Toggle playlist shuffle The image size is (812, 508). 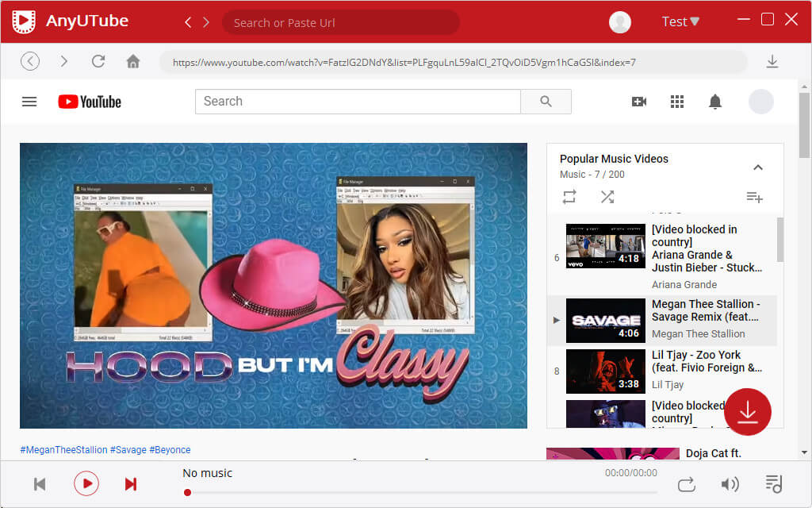[x=607, y=197]
